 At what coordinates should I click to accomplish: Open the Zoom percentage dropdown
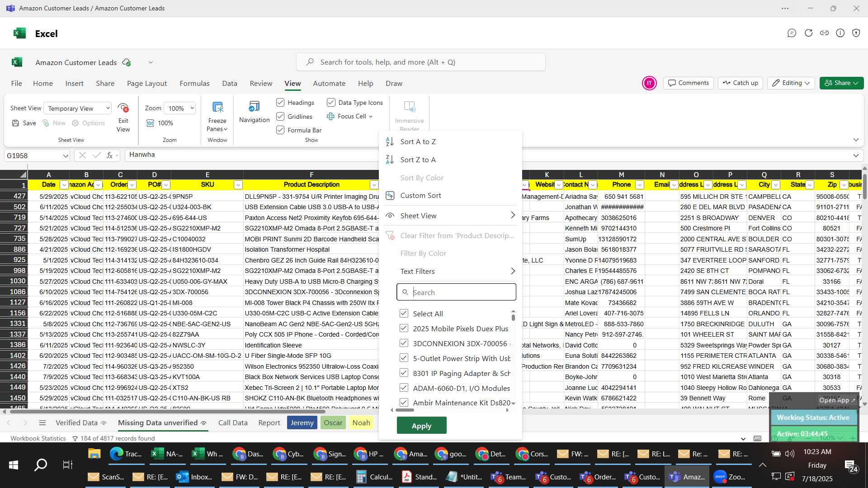180,108
